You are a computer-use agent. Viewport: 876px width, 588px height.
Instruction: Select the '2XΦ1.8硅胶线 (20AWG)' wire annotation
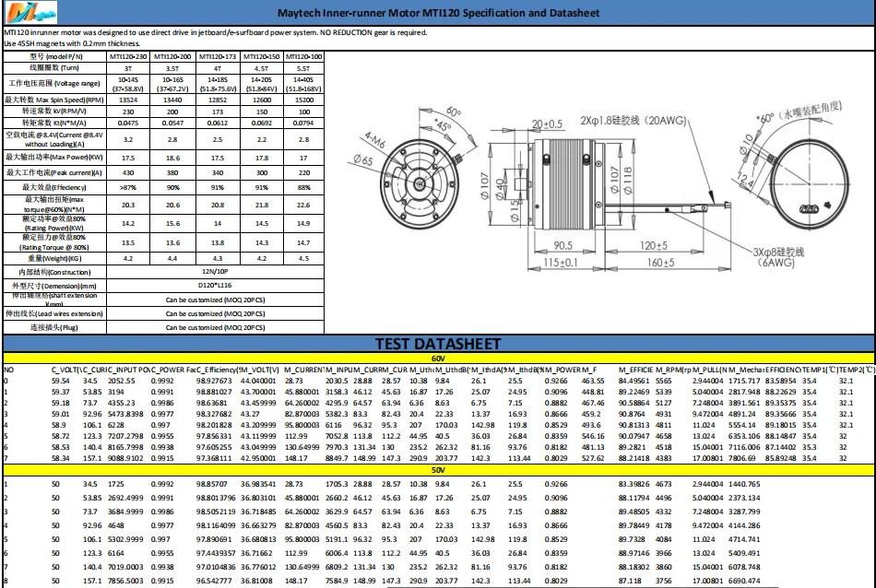point(633,121)
